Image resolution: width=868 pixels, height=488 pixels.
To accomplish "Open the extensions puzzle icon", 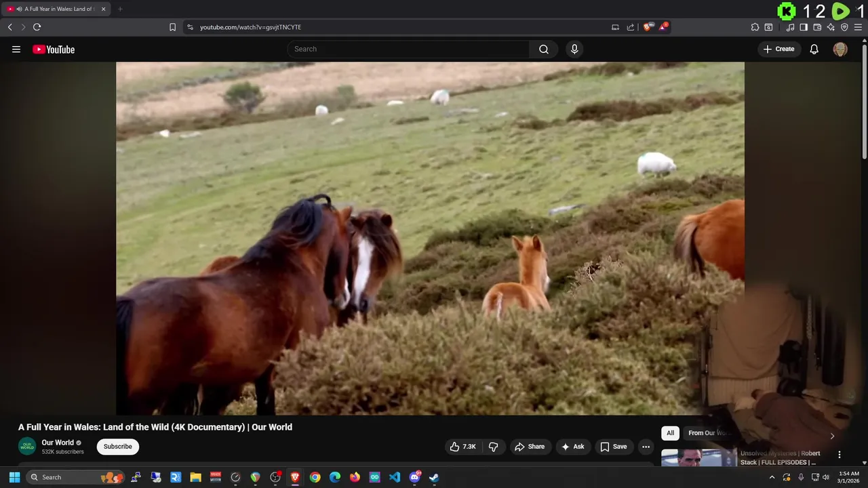I will coord(755,27).
